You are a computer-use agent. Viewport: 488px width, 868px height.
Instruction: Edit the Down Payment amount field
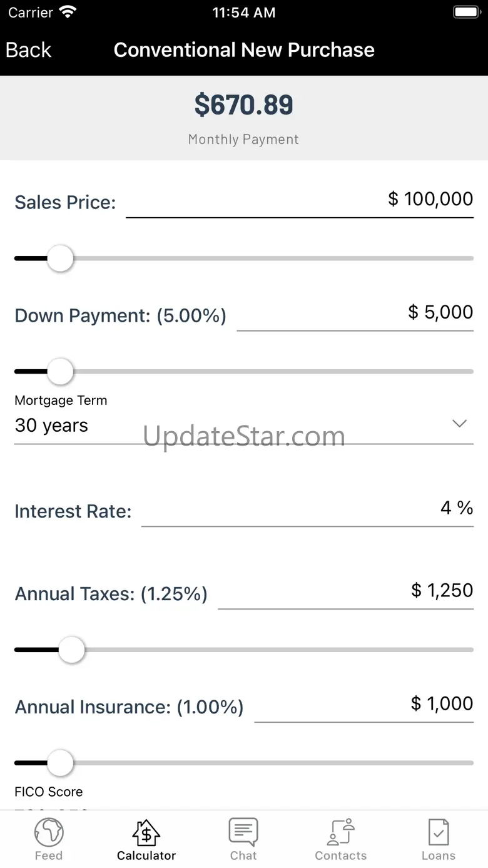pyautogui.click(x=355, y=313)
